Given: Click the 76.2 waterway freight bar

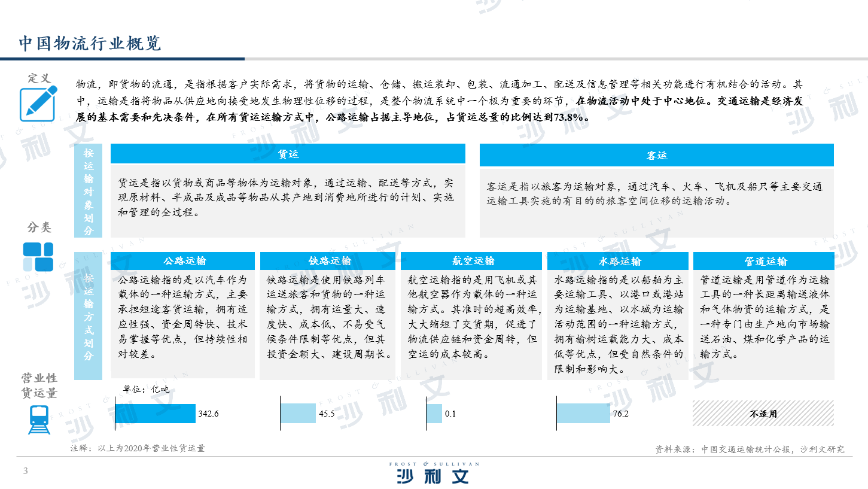Looking at the screenshot, I should 583,414.
